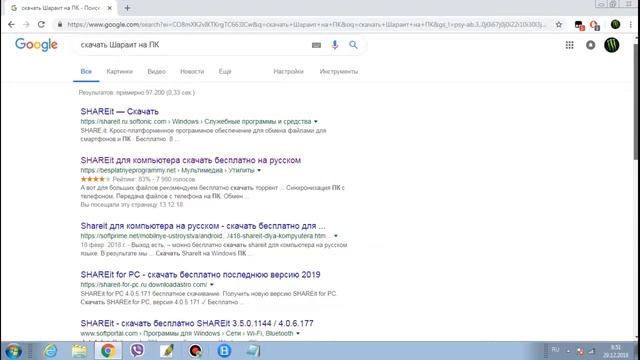Open SHAREit for PC 2019 result
This screenshot has width=640, height=360.
click(x=200, y=274)
